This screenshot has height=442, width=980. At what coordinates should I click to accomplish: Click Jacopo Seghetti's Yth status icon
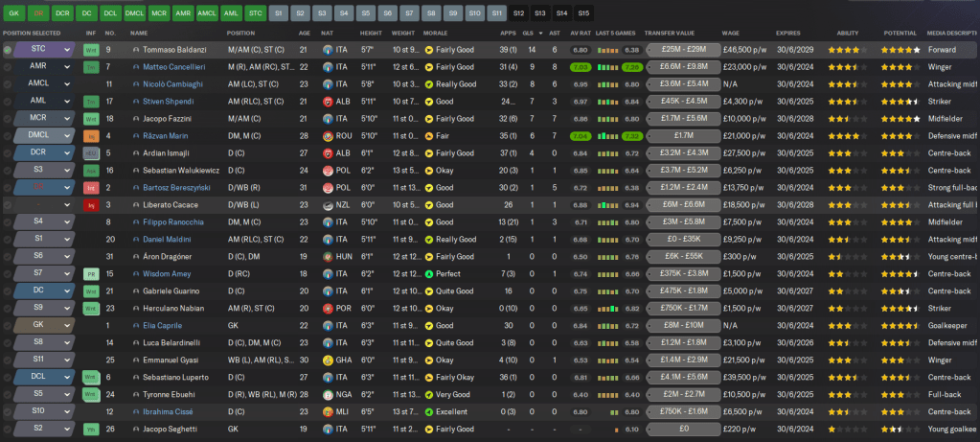91,429
